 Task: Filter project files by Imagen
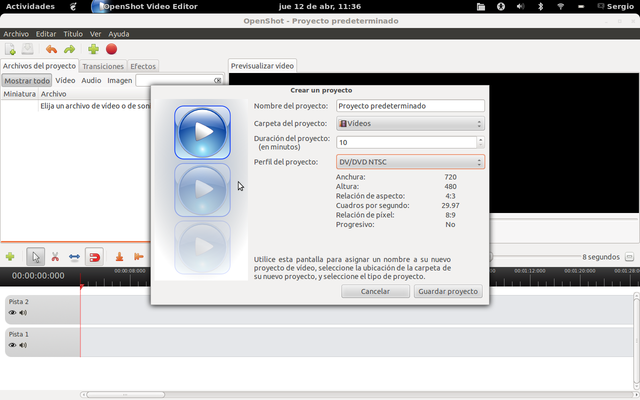point(120,80)
